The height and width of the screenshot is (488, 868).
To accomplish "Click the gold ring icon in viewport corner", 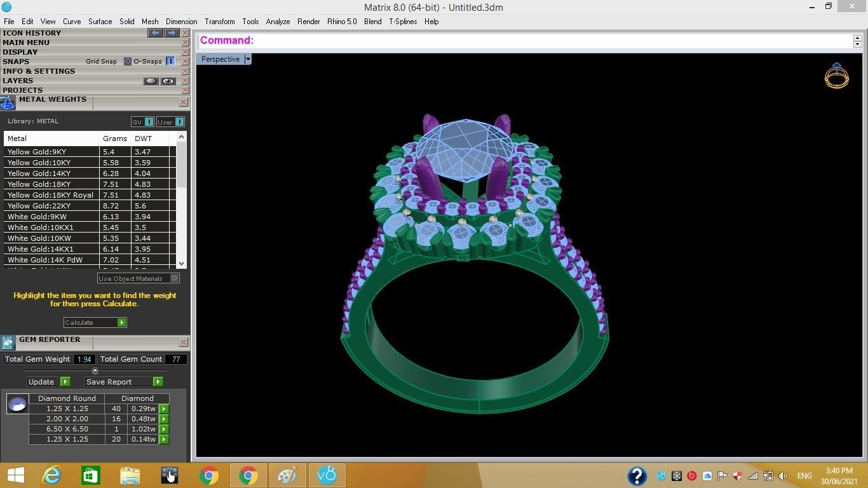I will click(836, 76).
